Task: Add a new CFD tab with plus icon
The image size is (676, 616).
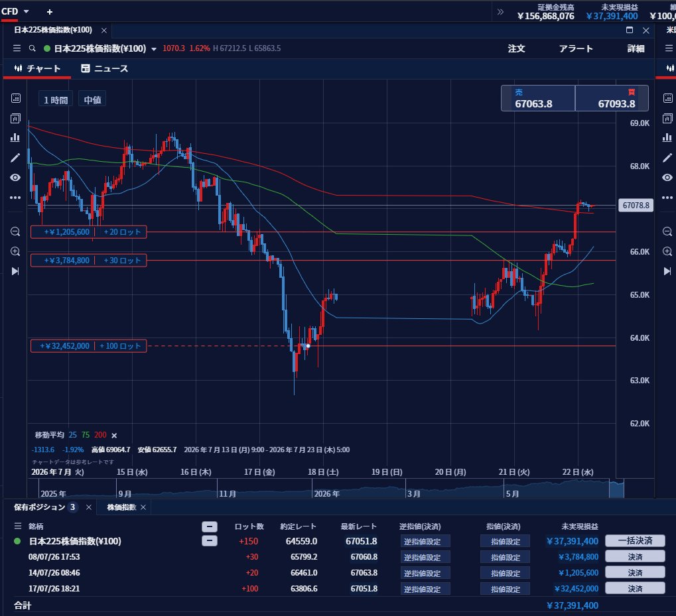Action: 50,12
